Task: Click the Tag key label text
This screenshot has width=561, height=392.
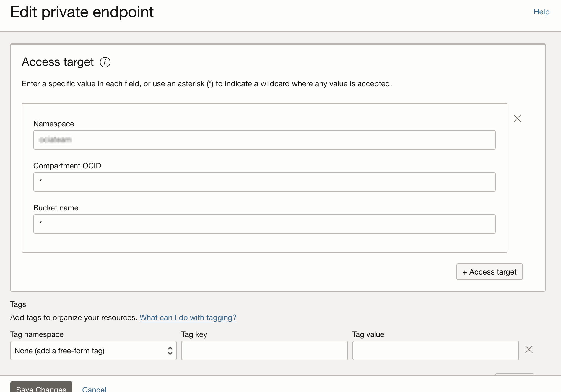Action: click(x=194, y=334)
